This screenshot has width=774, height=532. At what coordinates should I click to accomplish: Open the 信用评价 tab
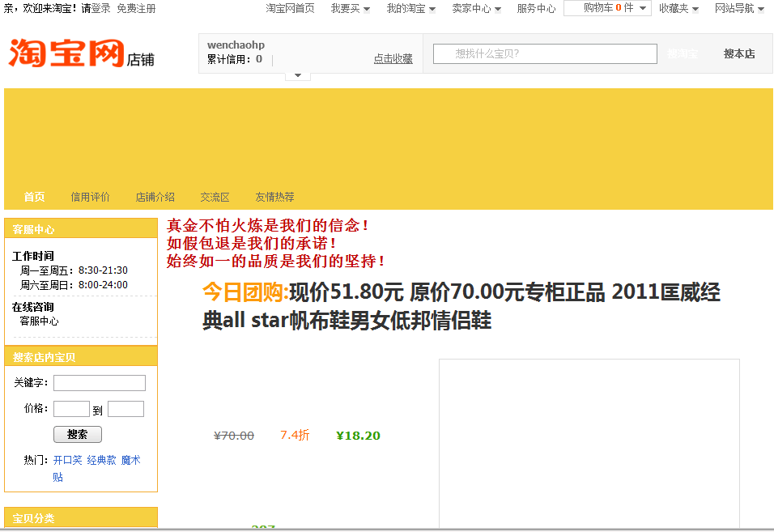click(x=90, y=197)
